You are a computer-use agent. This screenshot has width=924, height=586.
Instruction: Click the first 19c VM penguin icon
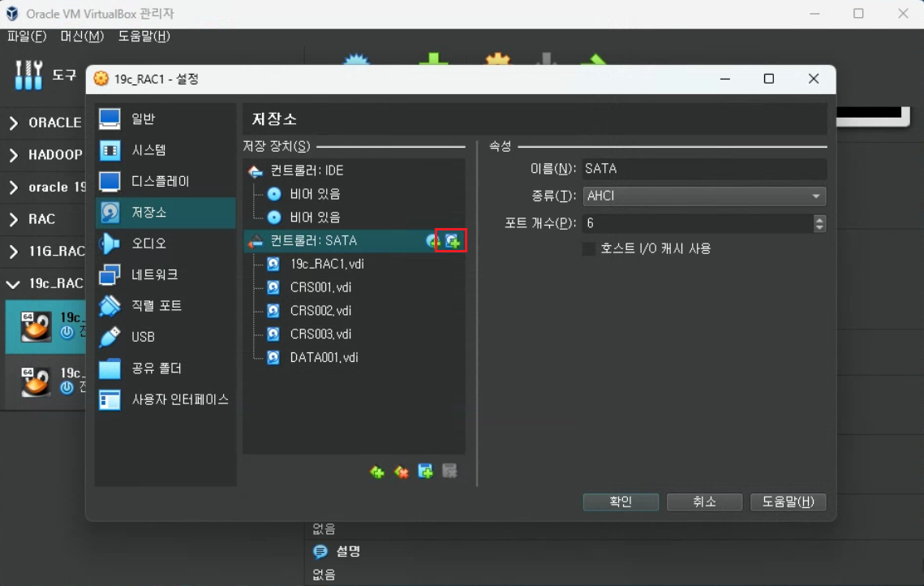point(36,326)
